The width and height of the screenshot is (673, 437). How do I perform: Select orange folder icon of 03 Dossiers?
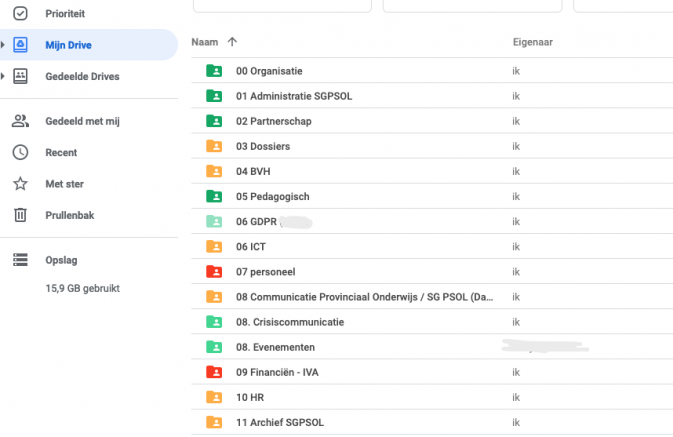pos(214,146)
